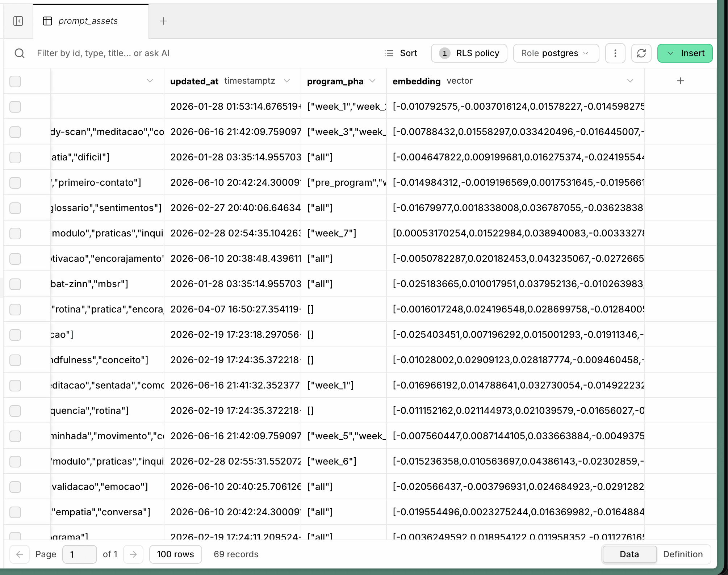Click the ["week_1"] program phase cell
Viewport: 728px width, 575px height.
(x=344, y=385)
